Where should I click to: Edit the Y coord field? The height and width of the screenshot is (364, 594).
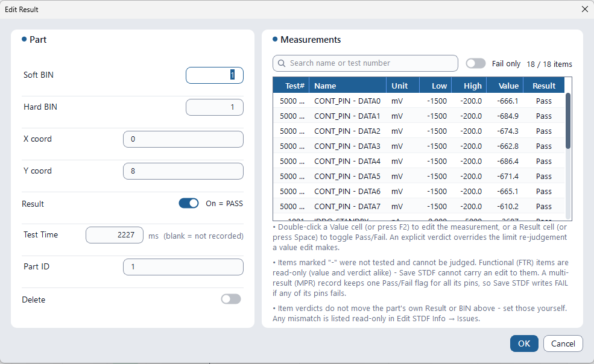point(183,171)
